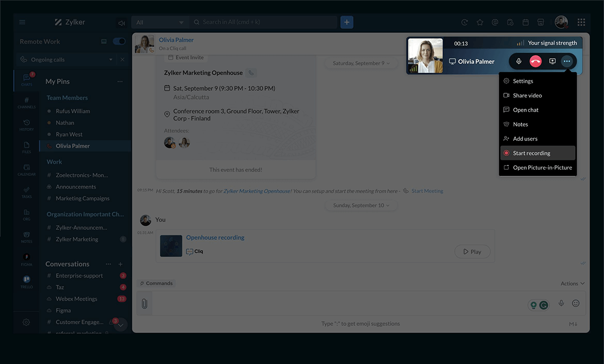Screen dimensions: 604x364
Task: Open the hamburger menu next to Zylker
Action: [22, 22]
